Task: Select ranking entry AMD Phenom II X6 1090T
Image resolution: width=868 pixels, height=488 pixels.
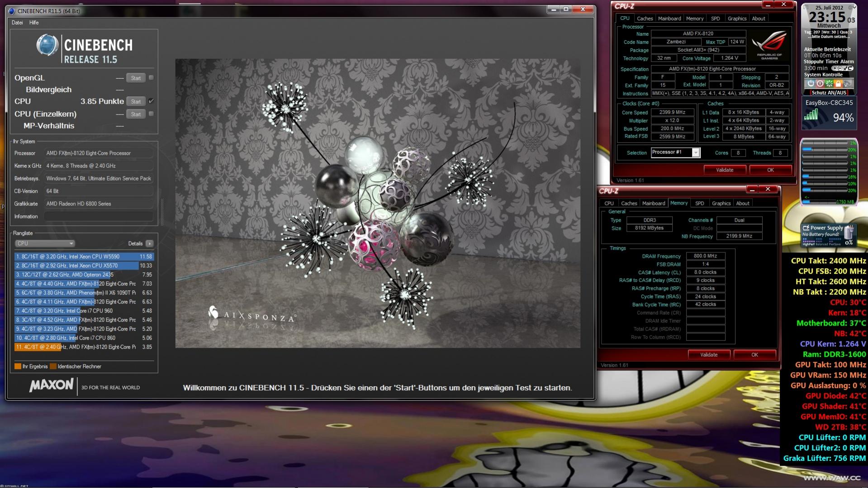Action: coord(84,293)
